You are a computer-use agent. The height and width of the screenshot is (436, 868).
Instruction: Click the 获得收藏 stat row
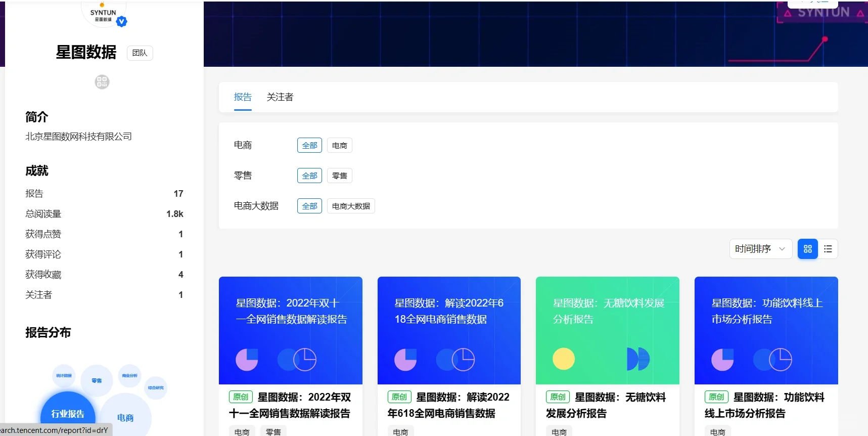(104, 275)
